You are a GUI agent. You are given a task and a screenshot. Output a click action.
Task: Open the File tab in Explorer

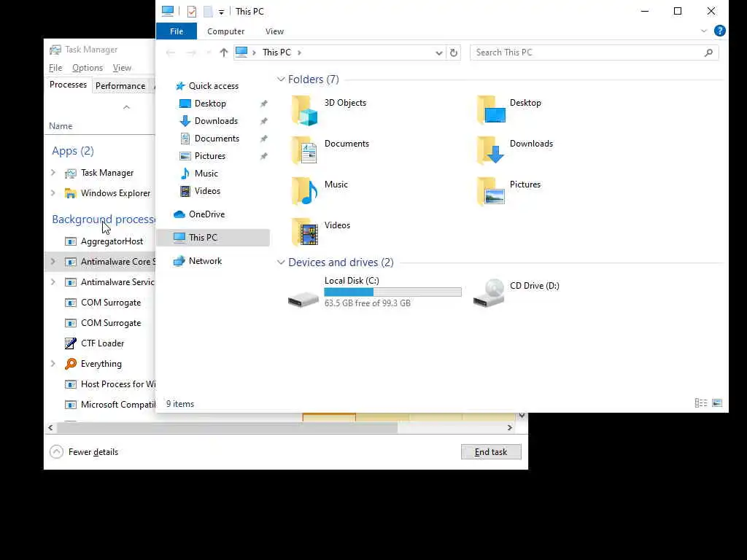pos(177,31)
